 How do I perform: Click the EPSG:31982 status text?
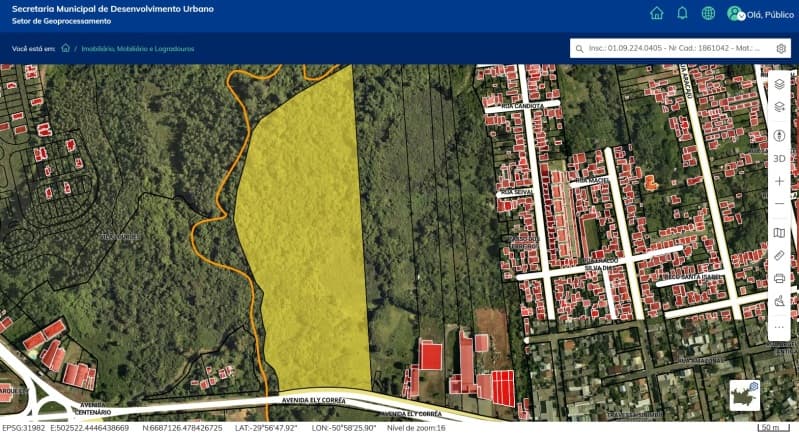[23, 428]
